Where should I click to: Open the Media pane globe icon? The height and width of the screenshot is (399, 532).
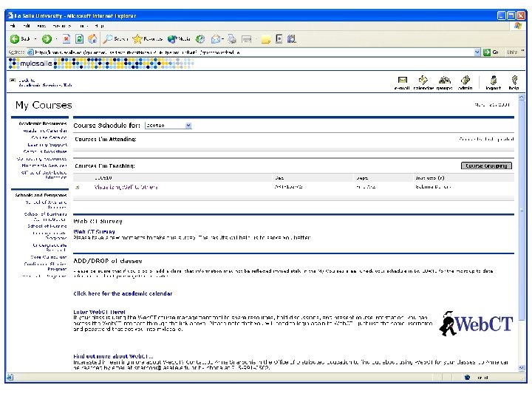pos(179,39)
